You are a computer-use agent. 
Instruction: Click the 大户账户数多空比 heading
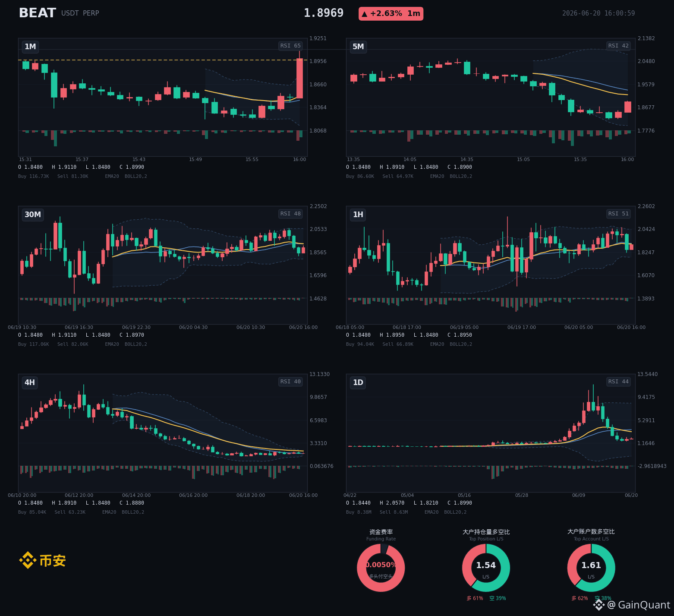pos(591,531)
